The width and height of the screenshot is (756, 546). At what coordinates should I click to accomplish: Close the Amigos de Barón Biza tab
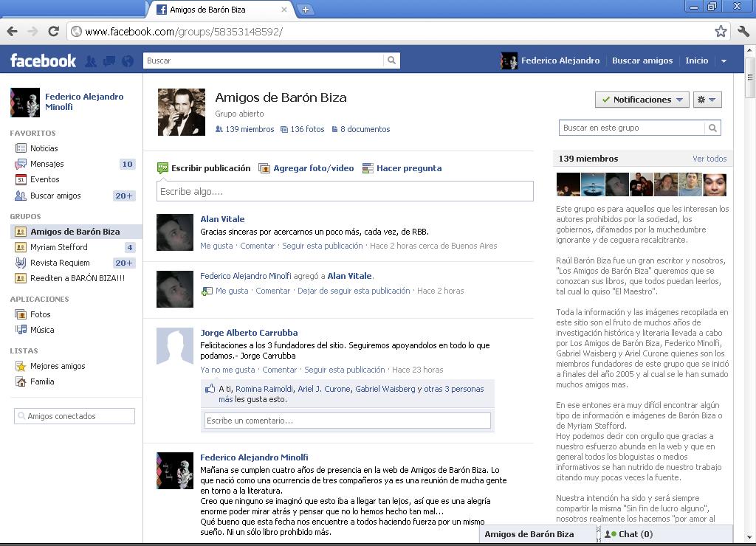[284, 9]
